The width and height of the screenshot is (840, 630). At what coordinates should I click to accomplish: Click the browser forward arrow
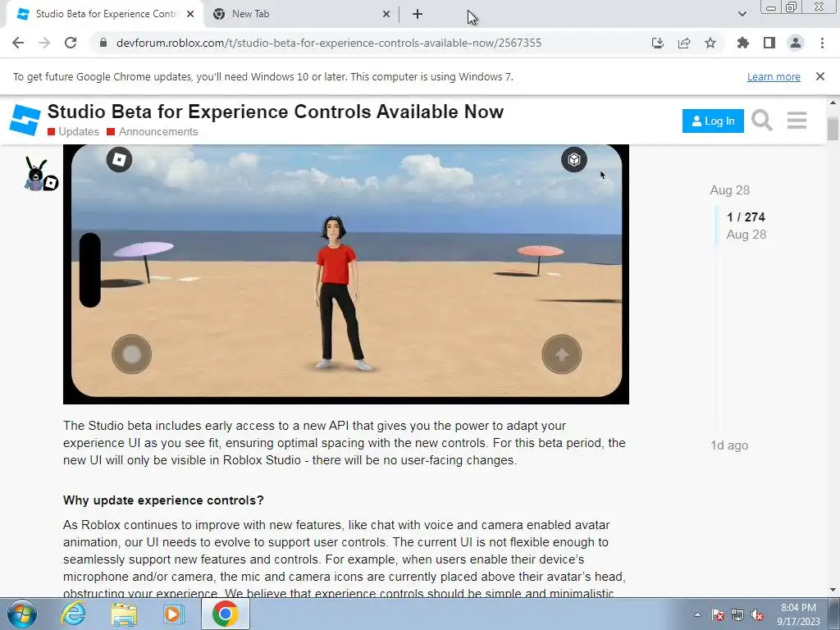[x=44, y=43]
